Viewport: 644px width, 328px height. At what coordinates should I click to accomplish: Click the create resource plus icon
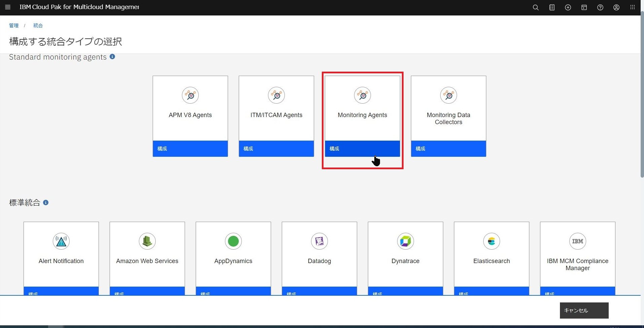coord(568,7)
